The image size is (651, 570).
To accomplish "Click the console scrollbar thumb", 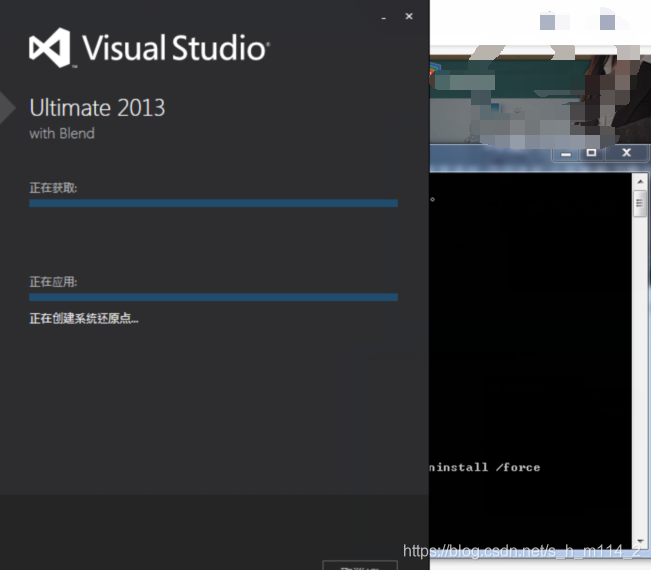I will [x=640, y=203].
